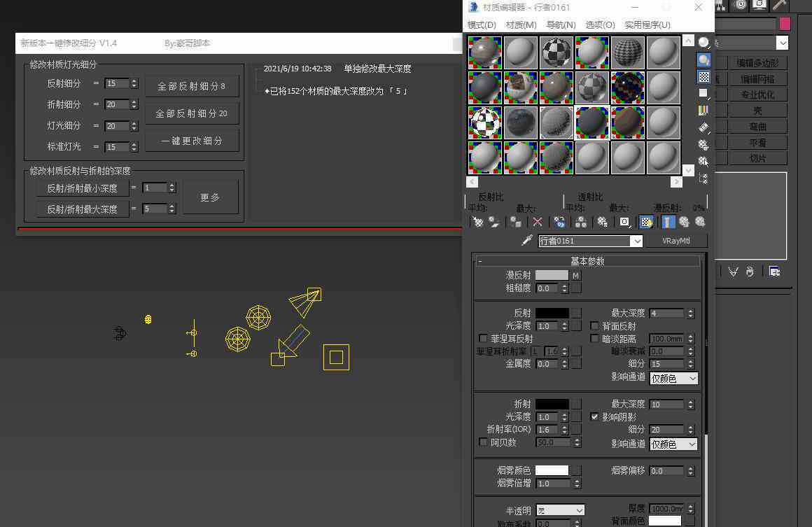Click the 折射率(IOR) spinner

(564, 430)
